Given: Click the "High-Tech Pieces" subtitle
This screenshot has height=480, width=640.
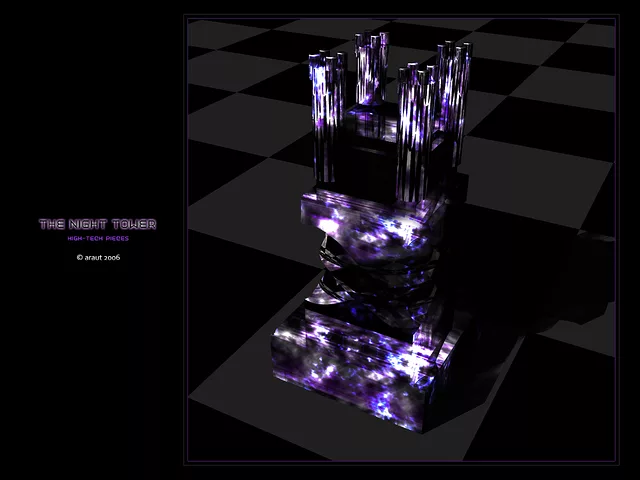Looking at the screenshot, I should 98,238.
